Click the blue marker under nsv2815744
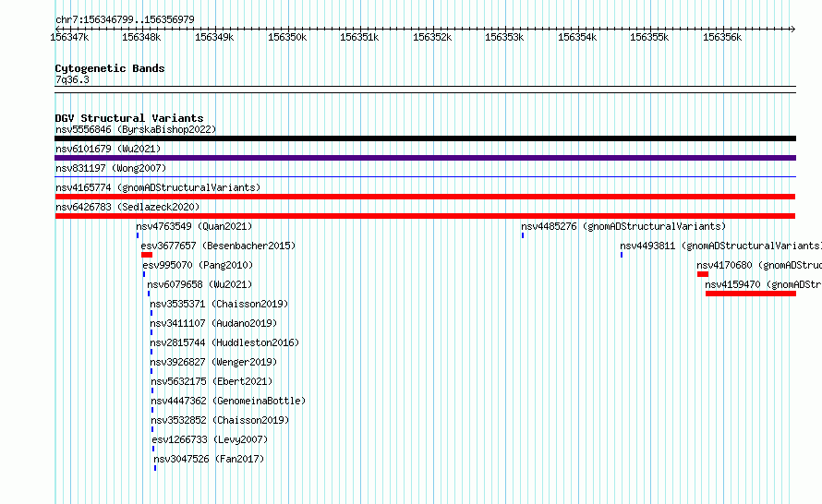Screen dimensions: 822x504 tap(151, 352)
